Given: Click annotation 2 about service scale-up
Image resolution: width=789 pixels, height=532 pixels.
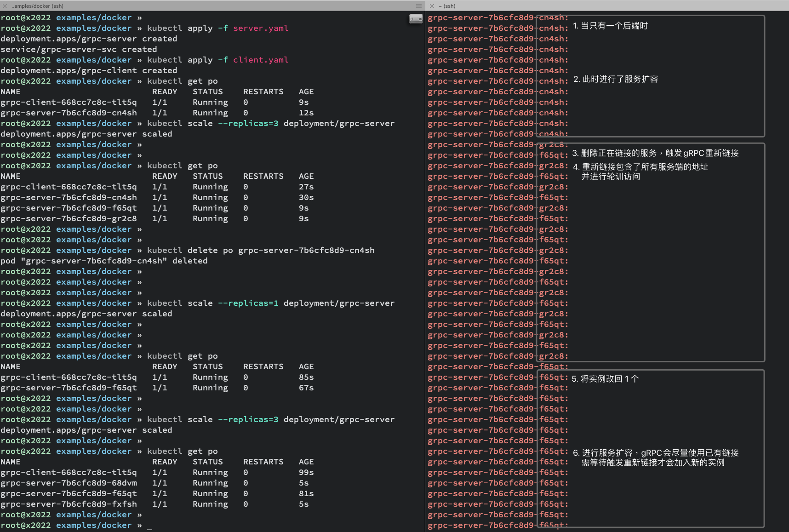Looking at the screenshot, I should coord(615,79).
